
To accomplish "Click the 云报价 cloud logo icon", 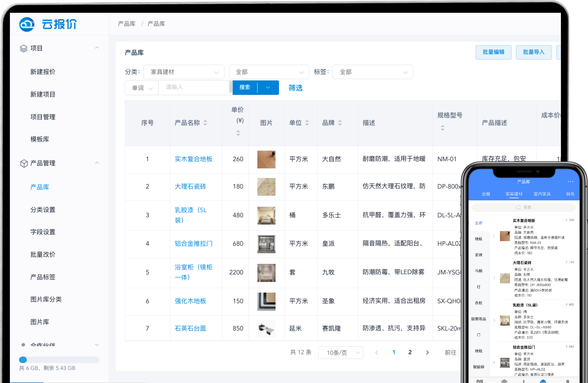I will click(x=27, y=24).
